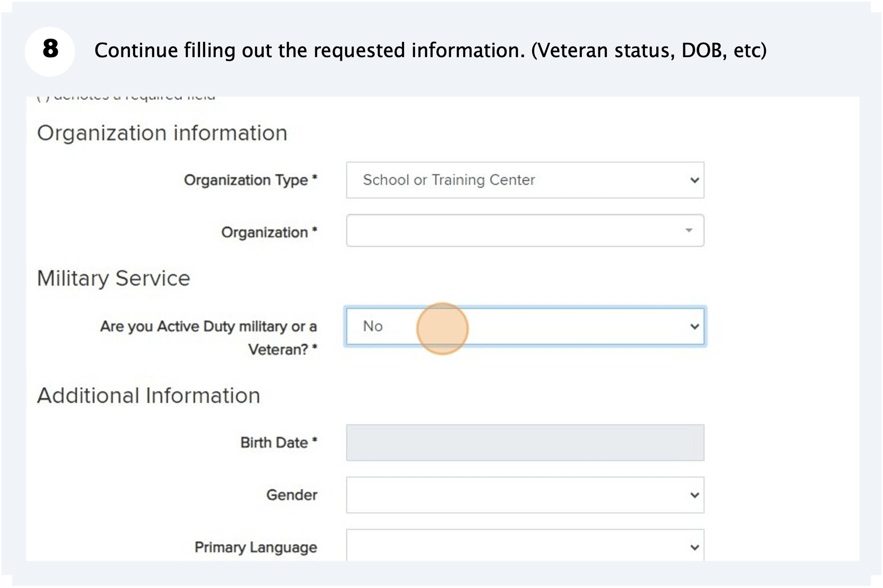Open the Organization Type dropdown showing School or Training Center
883x588 pixels.
point(524,180)
